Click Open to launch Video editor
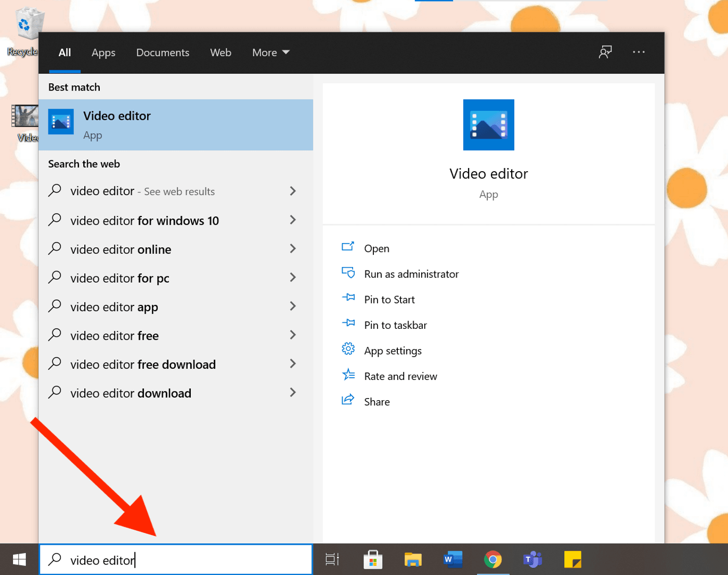 (376, 248)
